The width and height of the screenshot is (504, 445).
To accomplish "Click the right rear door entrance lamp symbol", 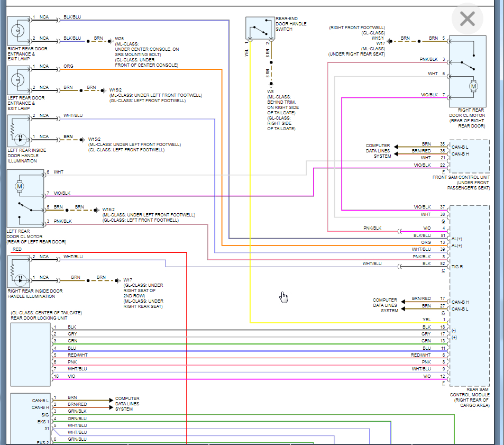I will (19, 31).
